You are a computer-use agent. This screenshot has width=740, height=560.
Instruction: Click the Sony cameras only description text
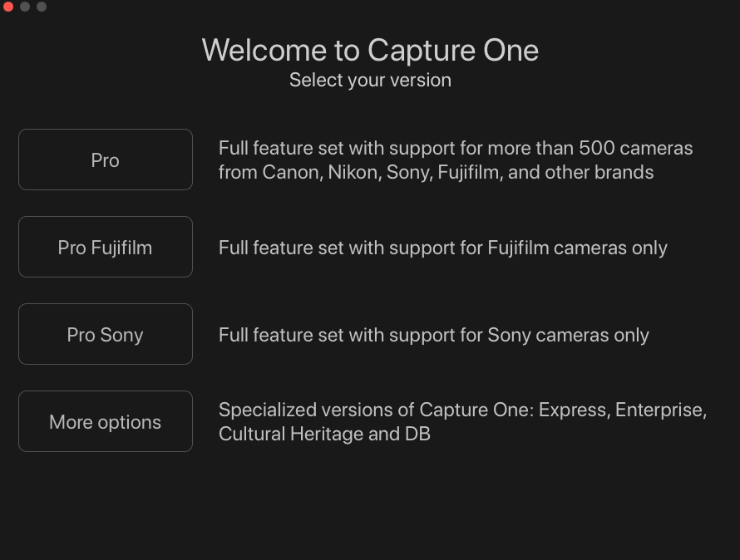point(433,334)
